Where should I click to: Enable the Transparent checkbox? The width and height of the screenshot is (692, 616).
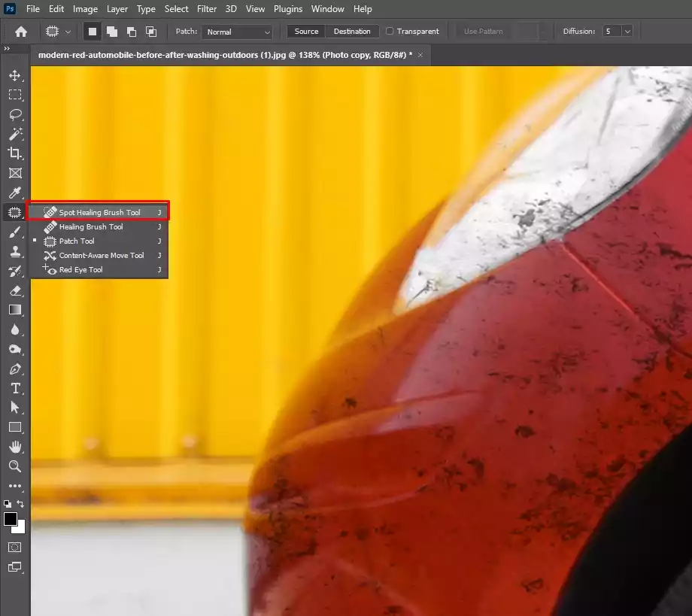(x=390, y=32)
